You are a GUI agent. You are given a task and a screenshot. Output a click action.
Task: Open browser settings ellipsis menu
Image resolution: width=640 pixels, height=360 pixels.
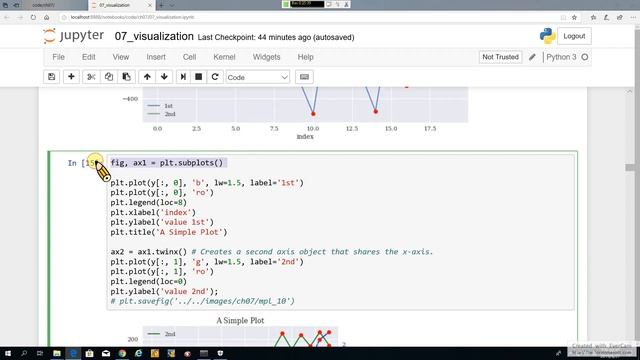[632, 17]
